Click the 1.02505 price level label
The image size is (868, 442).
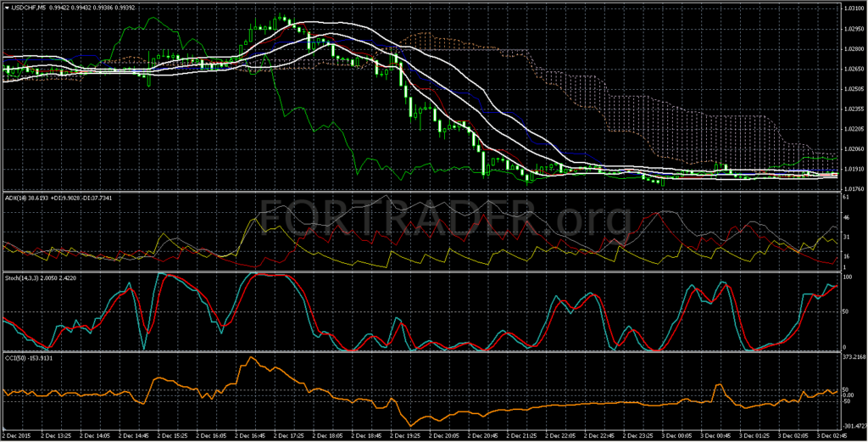[853, 89]
